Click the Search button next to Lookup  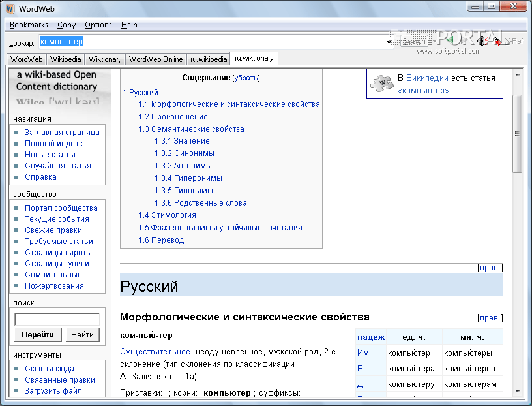coord(414,40)
